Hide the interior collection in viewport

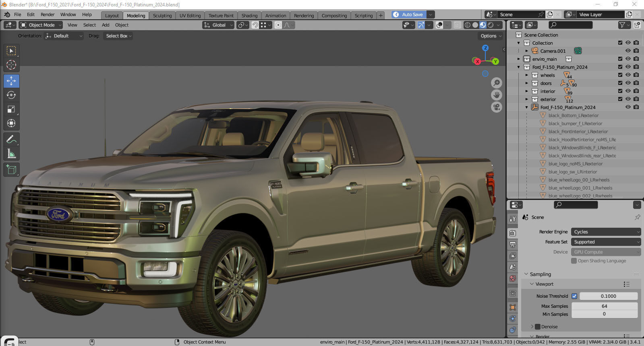628,91
